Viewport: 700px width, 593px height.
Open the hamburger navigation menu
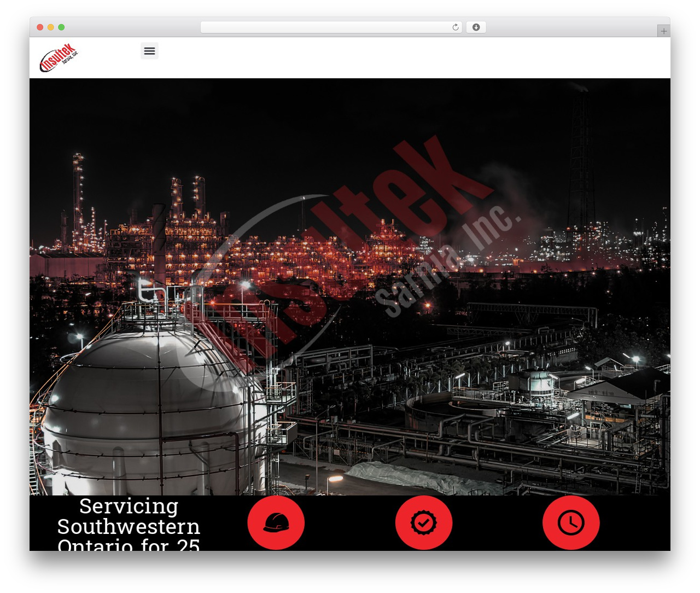point(149,51)
